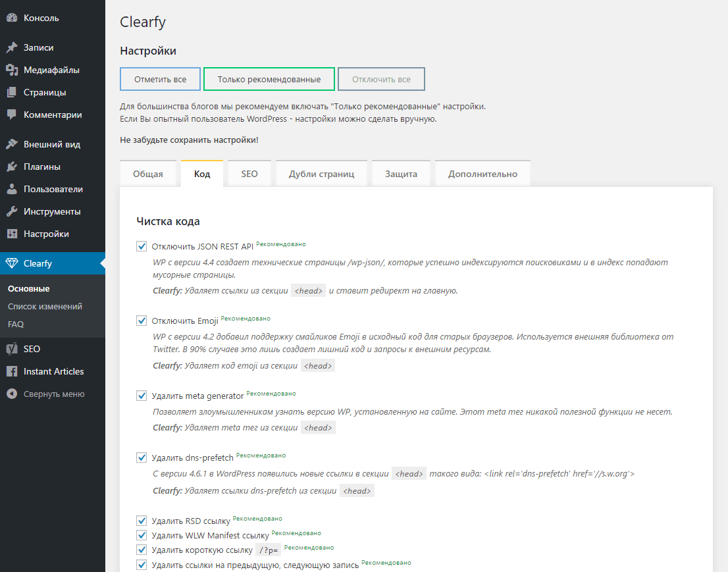
Task: Click the Комментарии speech bubble icon
Action: tap(12, 115)
